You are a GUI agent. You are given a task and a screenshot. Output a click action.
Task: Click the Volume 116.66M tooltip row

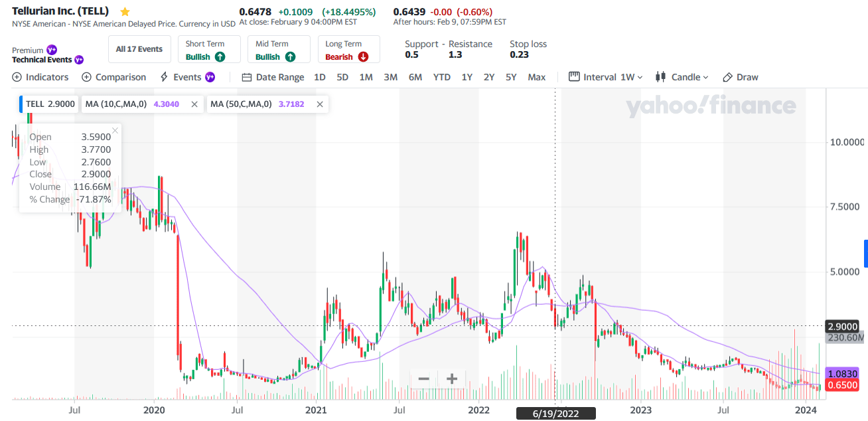point(70,187)
